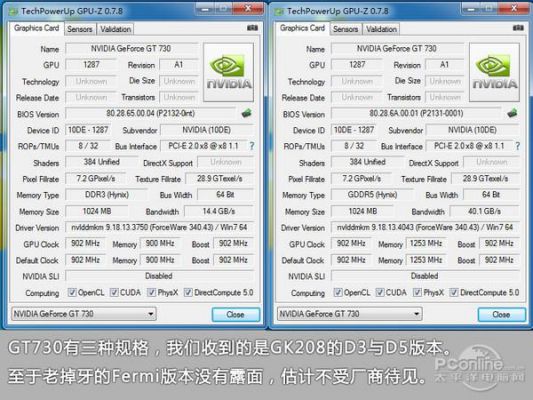Screen dimensions: 533x400
Task: Click ROPs/TMUs value 8 / 32 in right window
Action: tap(354, 146)
